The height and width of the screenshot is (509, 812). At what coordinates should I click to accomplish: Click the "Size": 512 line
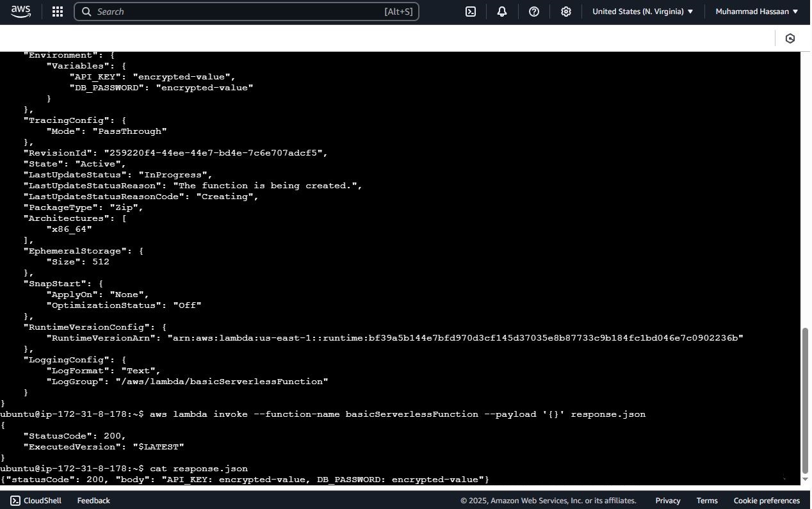[x=78, y=262]
